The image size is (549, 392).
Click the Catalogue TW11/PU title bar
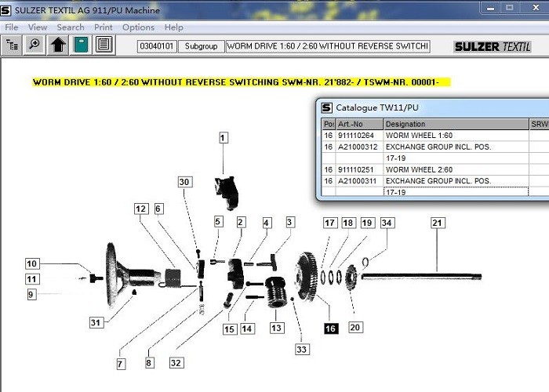pos(434,108)
